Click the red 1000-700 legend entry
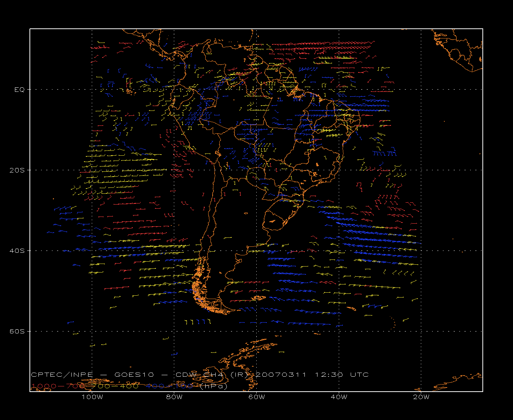Image resolution: width=513 pixels, height=420 pixels. (x=58, y=386)
